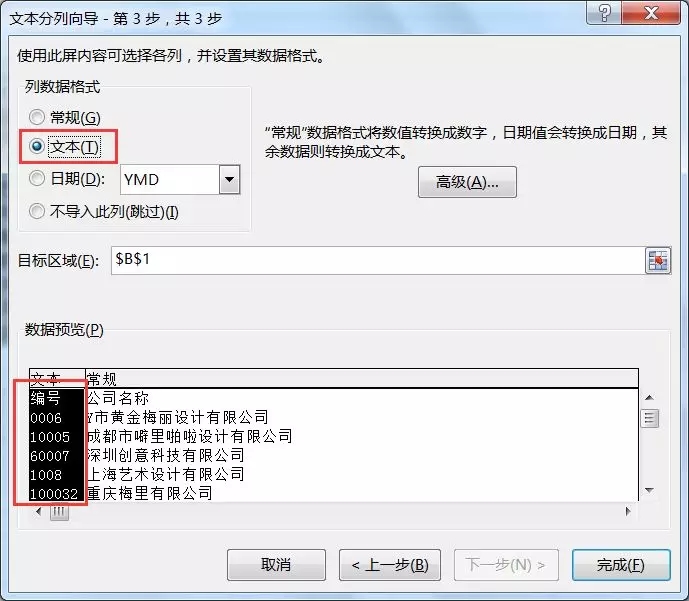Click the vertical scrollbar thumb in preview
The width and height of the screenshot is (689, 601).
[649, 418]
